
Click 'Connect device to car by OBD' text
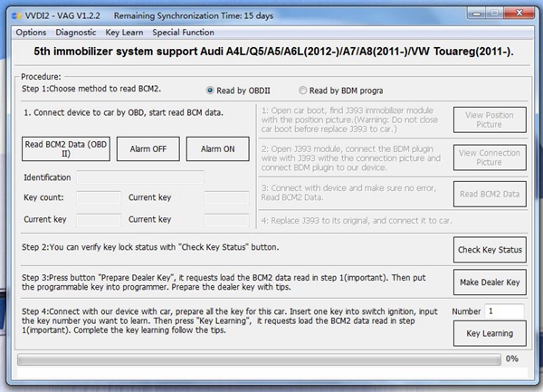(x=124, y=112)
